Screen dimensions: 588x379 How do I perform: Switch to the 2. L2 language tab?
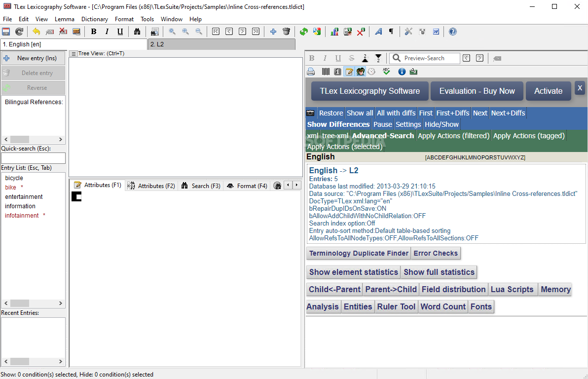tap(221, 44)
